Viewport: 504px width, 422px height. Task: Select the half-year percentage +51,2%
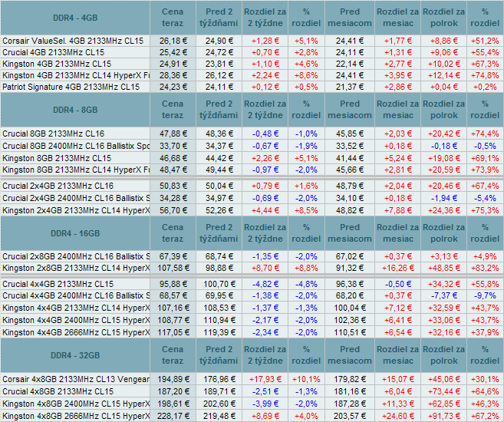[x=485, y=41]
